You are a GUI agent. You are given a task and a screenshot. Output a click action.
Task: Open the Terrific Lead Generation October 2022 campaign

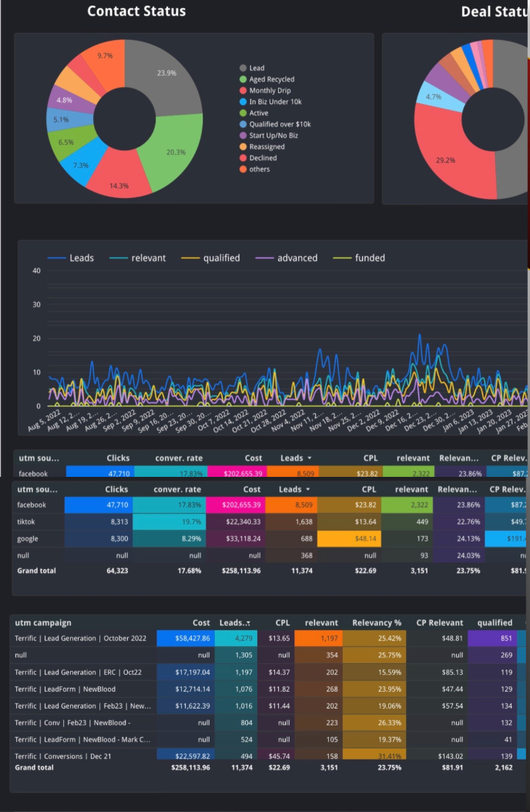coord(80,639)
